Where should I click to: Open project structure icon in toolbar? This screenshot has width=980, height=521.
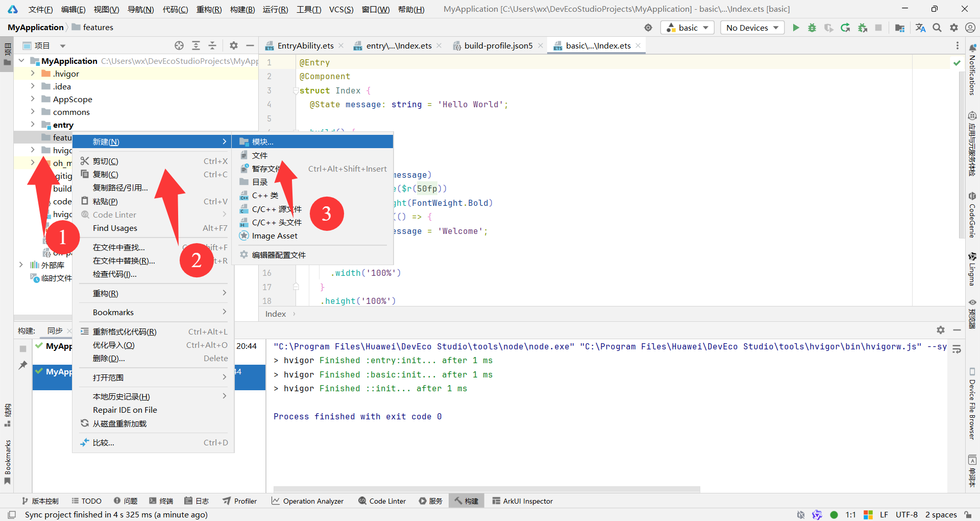[x=900, y=28]
